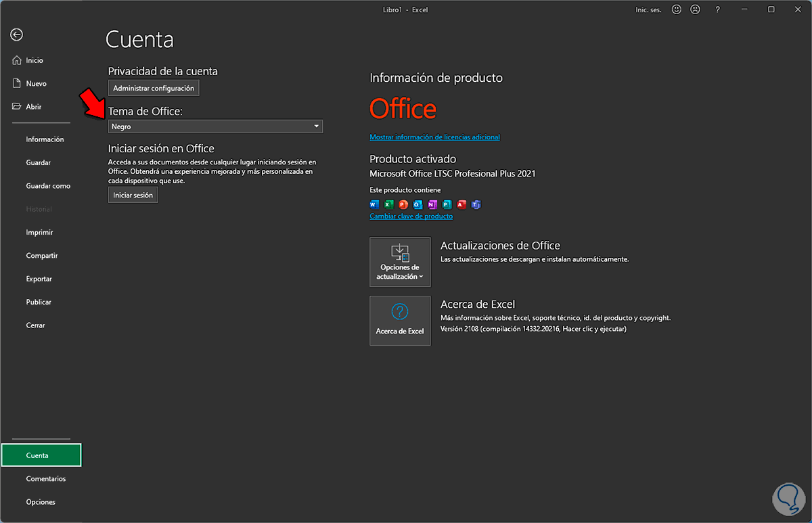Select Exportar in sidebar
The height and width of the screenshot is (523, 812).
click(x=39, y=279)
